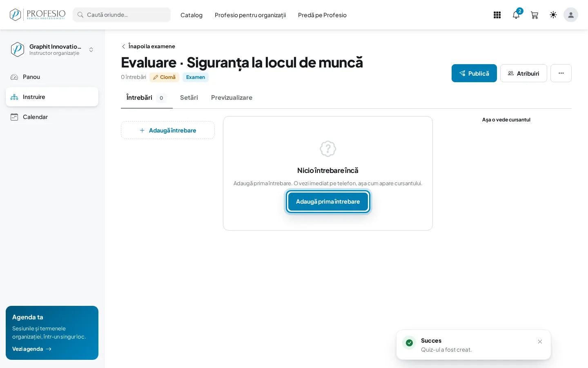Click the 0 întrebări count text

pyautogui.click(x=134, y=77)
